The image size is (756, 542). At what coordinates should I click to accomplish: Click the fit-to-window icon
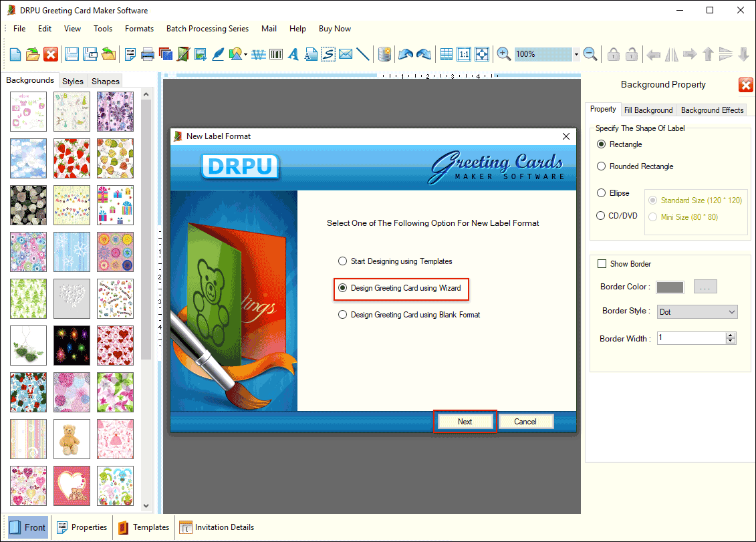(x=482, y=54)
